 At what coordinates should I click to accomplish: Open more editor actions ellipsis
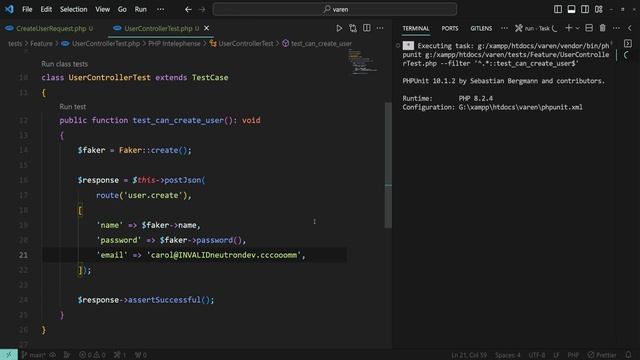380,28
